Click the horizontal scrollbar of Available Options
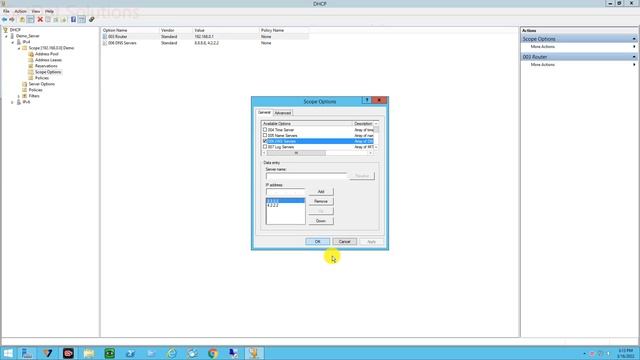Image resolution: width=640 pixels, height=360 pixels. (x=296, y=153)
